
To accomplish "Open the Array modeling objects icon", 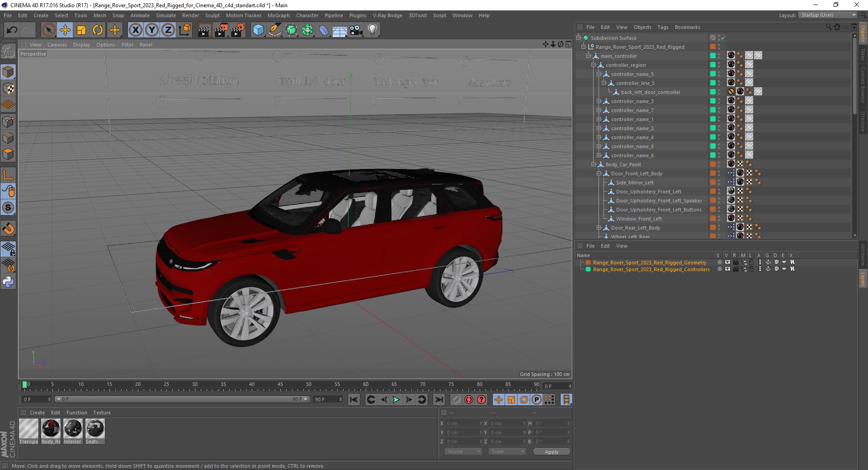I will (307, 30).
